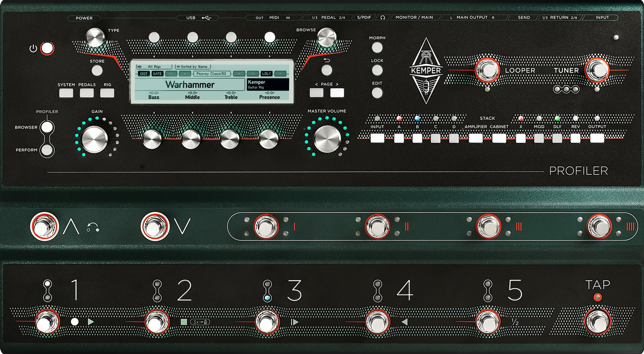The image size is (644, 354).
Task: Toggle the MOD effect button
Action: pos(539,138)
